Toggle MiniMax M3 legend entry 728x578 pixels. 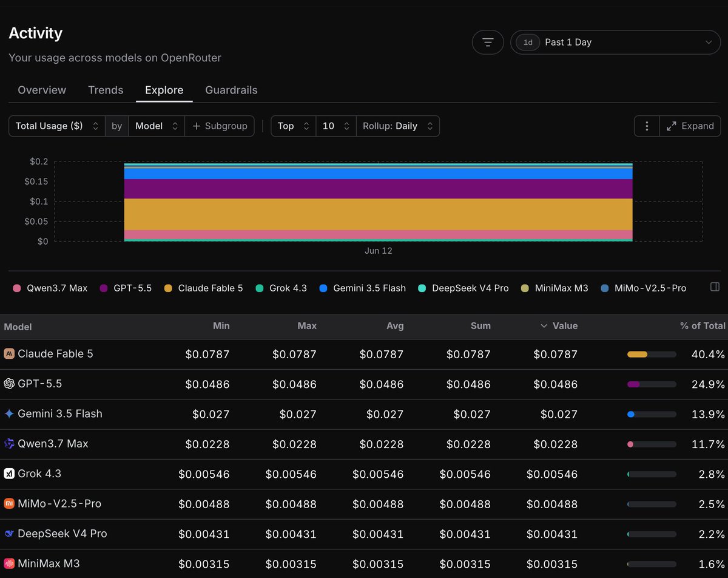554,288
